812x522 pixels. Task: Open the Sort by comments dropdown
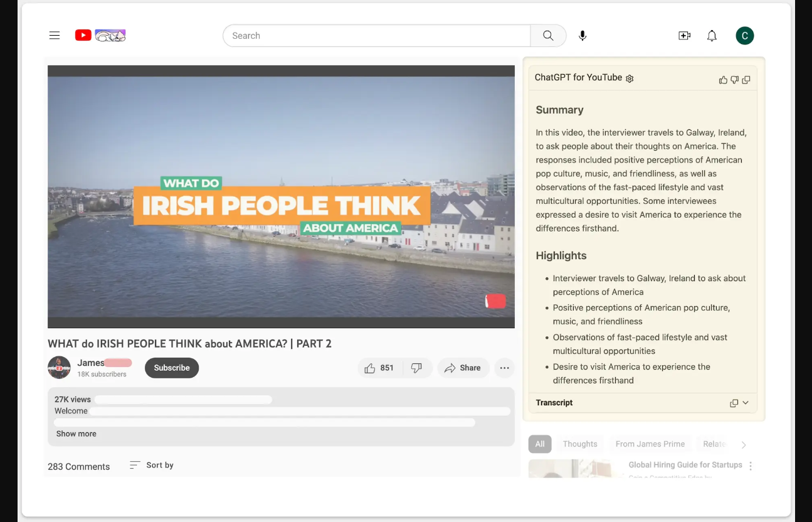[x=152, y=465]
